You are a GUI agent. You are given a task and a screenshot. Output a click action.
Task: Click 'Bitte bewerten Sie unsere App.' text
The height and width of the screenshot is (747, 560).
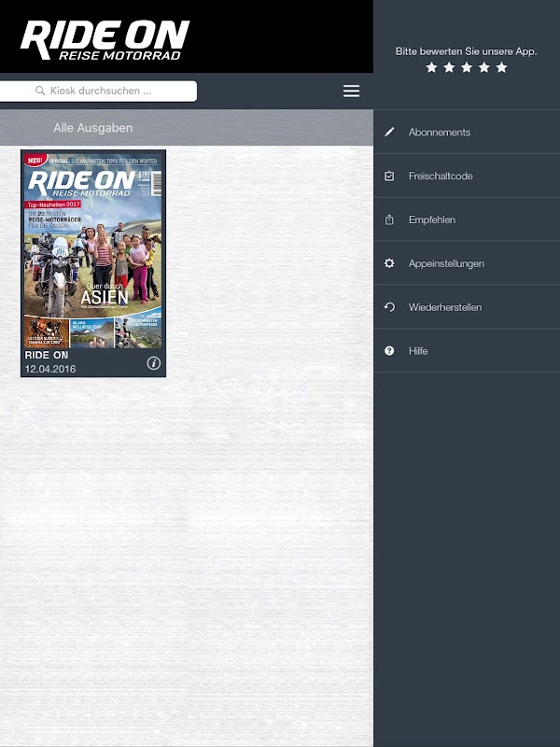click(466, 51)
